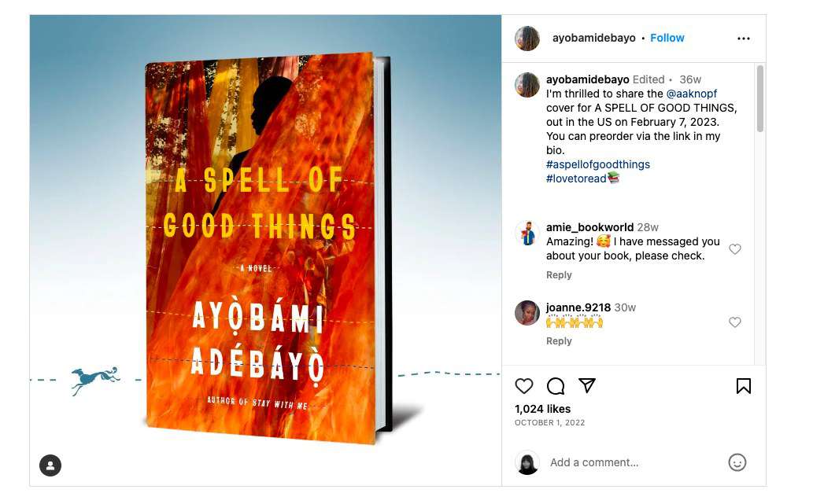Viewport: 824px width, 504px height.
Task: Open ayobamidebayo's header profile picture
Action: (527, 39)
